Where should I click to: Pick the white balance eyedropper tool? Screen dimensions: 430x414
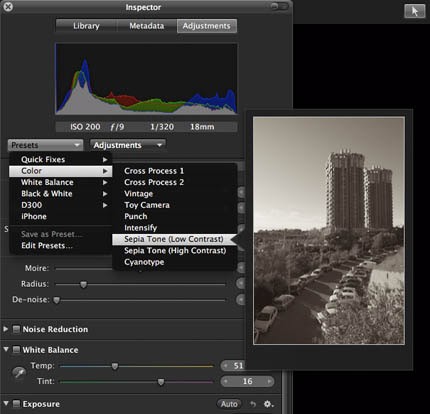(x=19, y=373)
